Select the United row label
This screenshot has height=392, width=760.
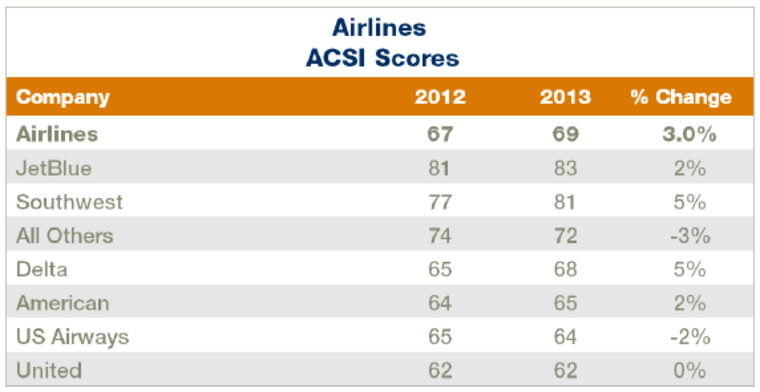click(x=48, y=371)
